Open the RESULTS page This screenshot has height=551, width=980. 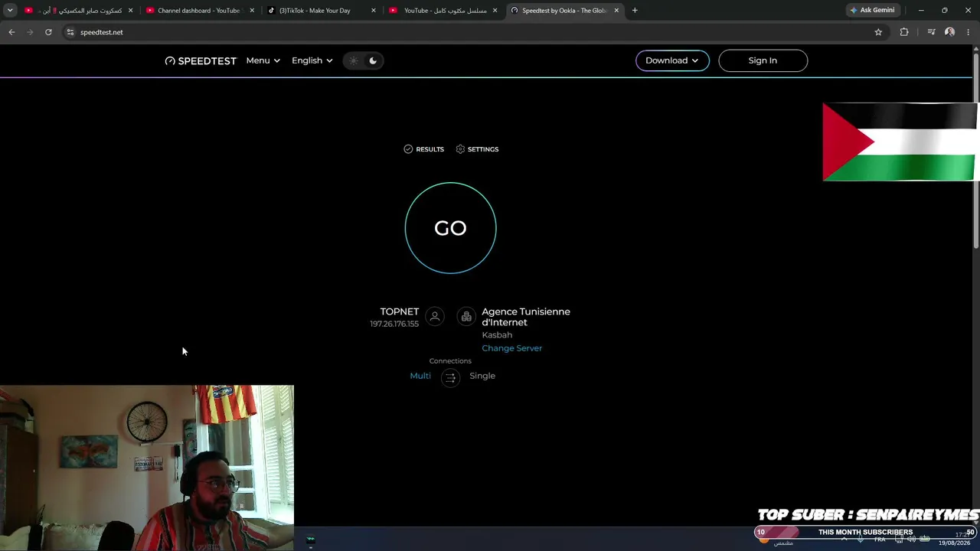click(424, 149)
